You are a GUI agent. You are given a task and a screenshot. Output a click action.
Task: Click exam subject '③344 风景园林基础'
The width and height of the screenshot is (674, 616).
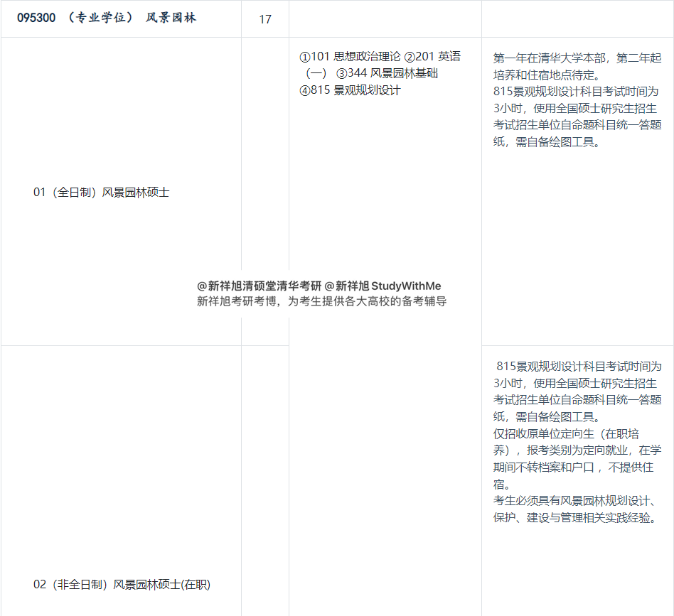click(x=387, y=73)
